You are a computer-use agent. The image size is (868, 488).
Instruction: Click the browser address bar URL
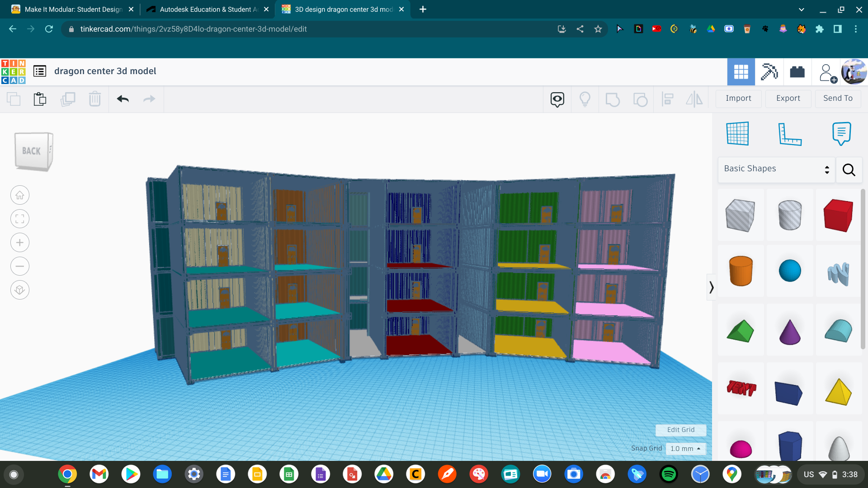click(x=193, y=29)
